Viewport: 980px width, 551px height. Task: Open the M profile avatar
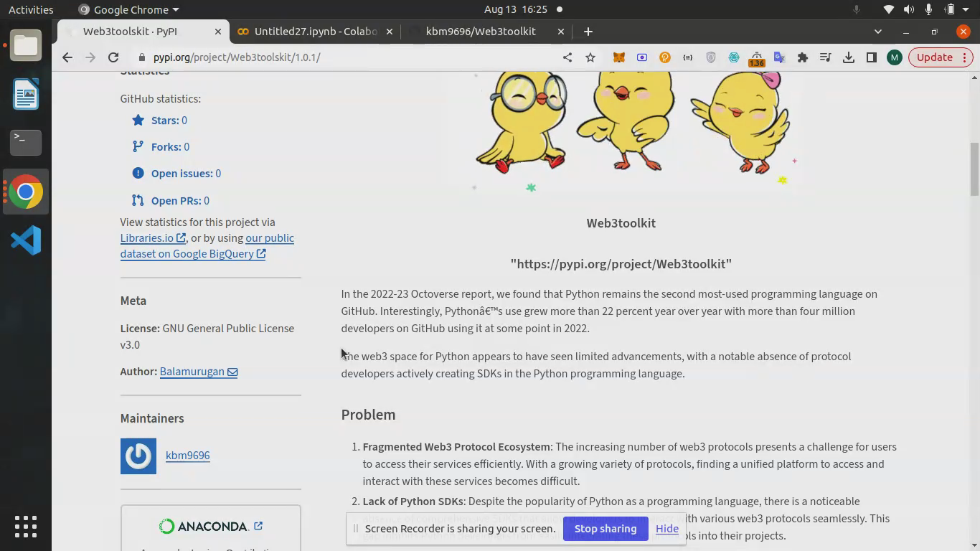(x=894, y=57)
